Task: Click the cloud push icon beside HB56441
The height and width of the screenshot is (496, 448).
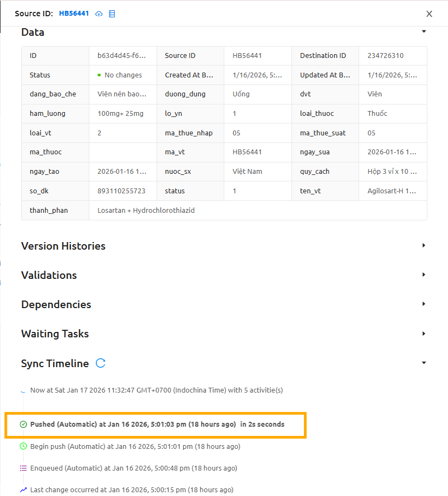Action: click(99, 14)
